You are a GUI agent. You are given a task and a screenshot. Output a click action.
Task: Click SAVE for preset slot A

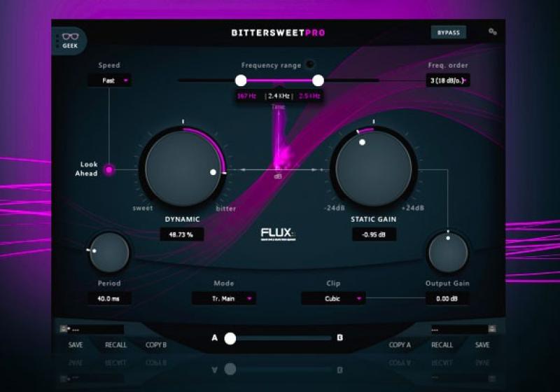(76, 345)
